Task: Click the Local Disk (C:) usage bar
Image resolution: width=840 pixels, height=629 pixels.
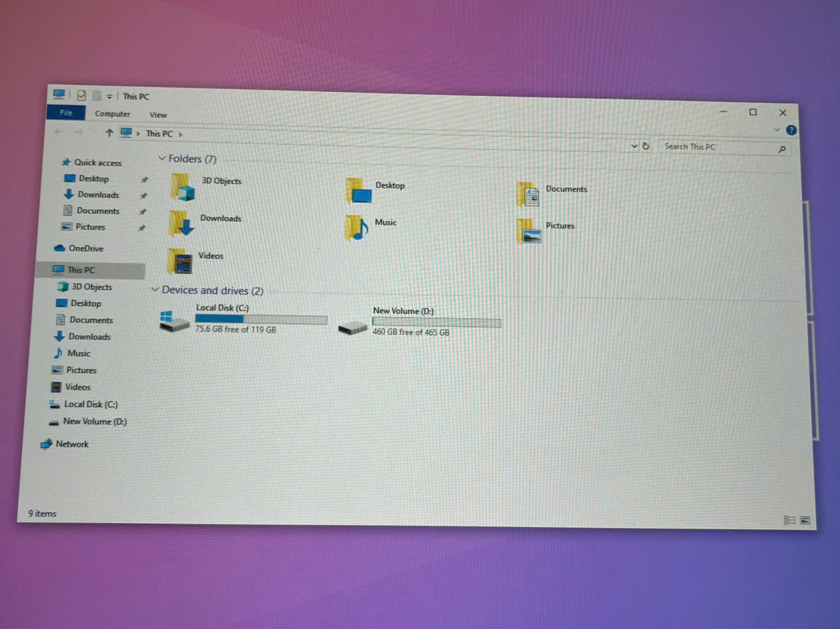Action: pyautogui.click(x=261, y=319)
